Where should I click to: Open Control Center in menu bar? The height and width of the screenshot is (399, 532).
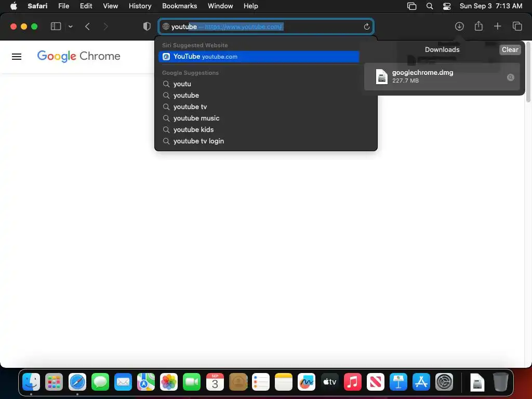[x=447, y=6]
